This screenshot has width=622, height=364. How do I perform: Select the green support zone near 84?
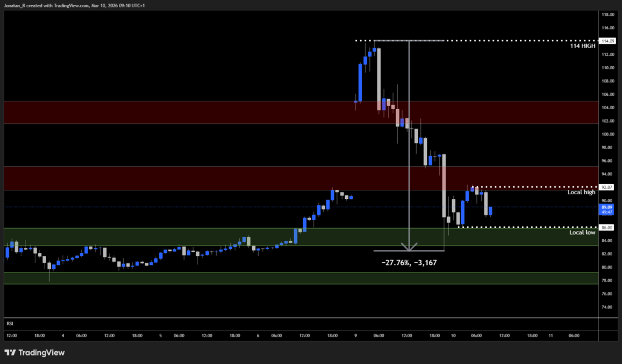(152, 237)
